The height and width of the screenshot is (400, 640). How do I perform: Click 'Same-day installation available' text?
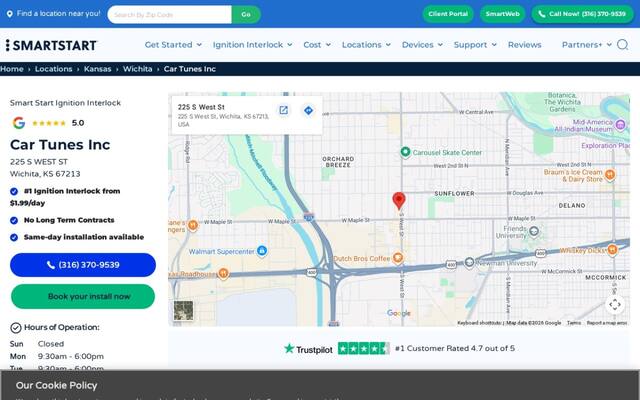coord(84,237)
